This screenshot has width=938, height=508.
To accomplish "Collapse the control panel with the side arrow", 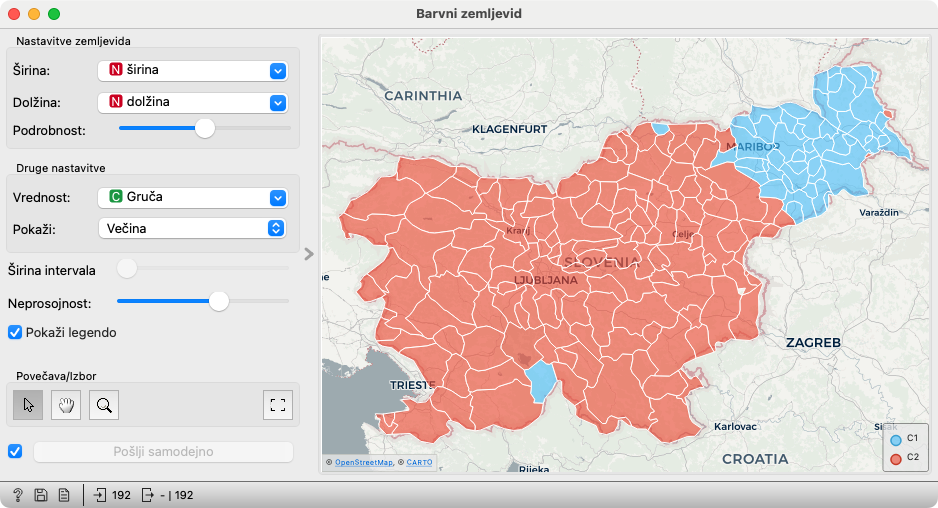I will [309, 254].
